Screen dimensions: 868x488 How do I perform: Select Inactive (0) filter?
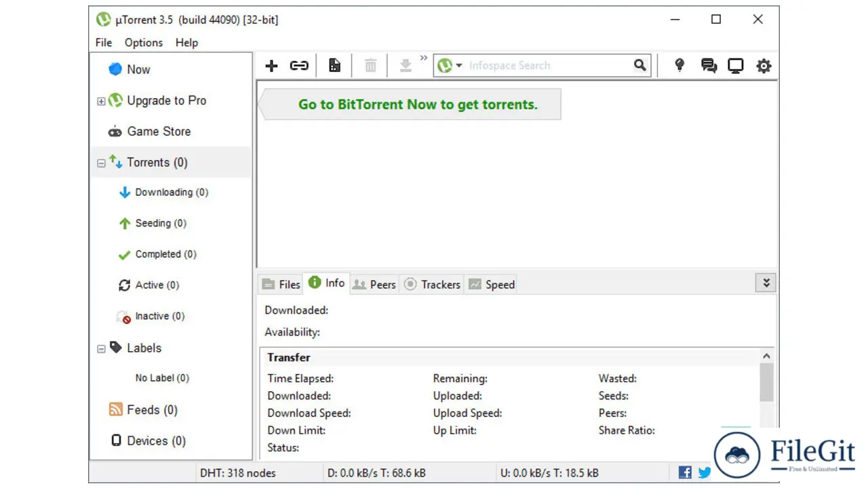[x=159, y=317]
